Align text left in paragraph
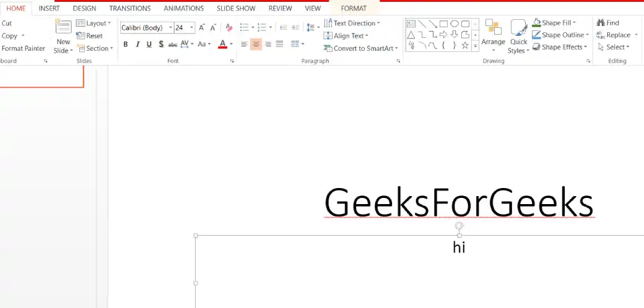Image resolution: width=644 pixels, height=308 pixels. (244, 44)
